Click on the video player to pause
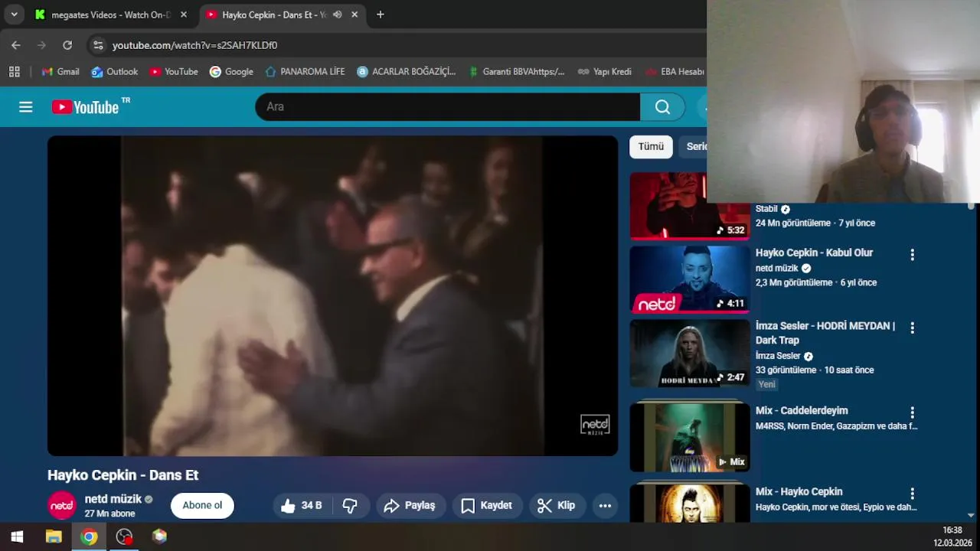The height and width of the screenshot is (551, 980). tap(332, 295)
